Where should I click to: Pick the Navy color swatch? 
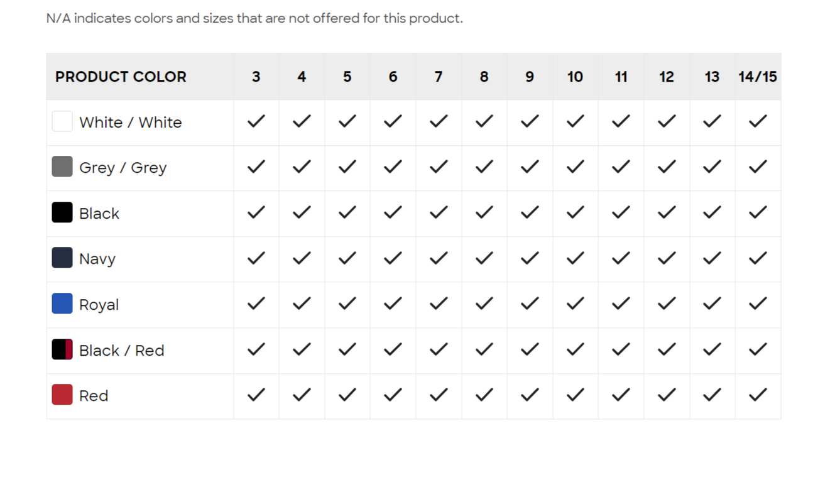click(62, 258)
